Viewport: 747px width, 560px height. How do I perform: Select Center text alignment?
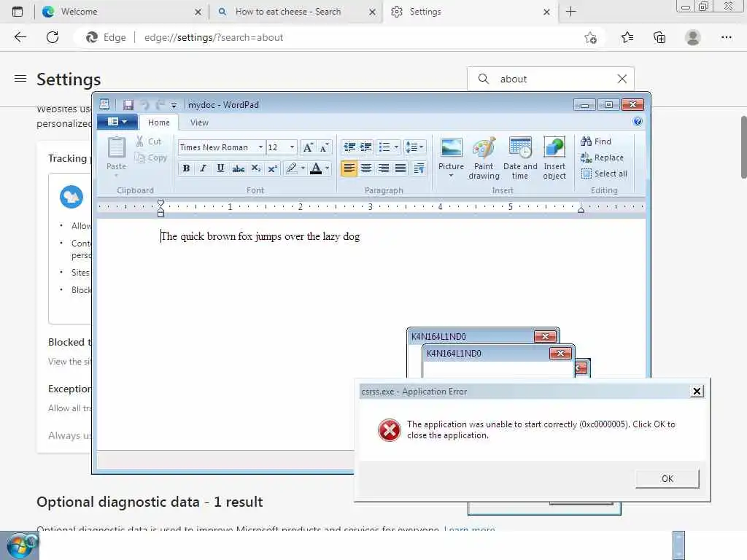coord(366,168)
